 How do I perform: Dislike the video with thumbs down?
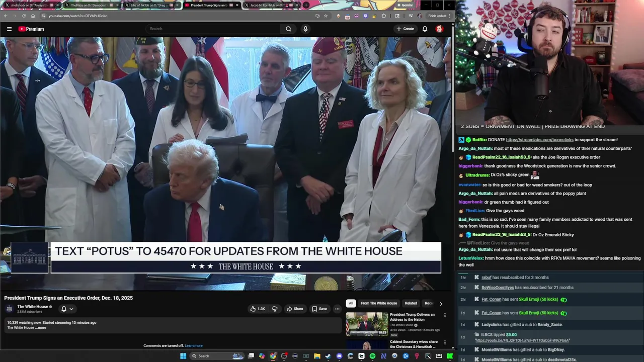275,309
